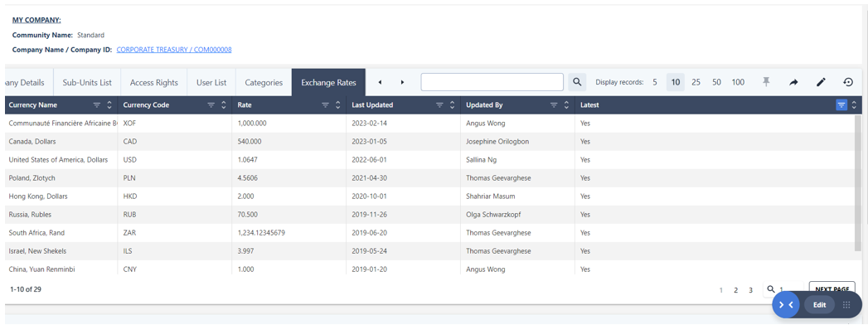Focus the table search input field
The height and width of the screenshot is (325, 868).
pyautogui.click(x=492, y=82)
